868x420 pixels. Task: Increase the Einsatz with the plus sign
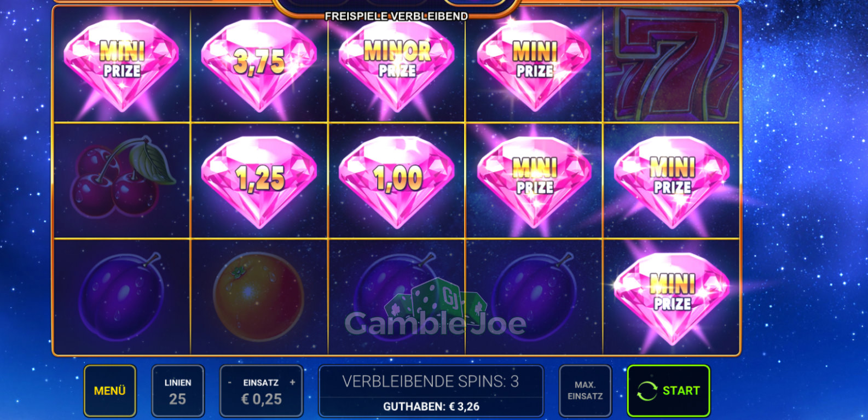[292, 382]
